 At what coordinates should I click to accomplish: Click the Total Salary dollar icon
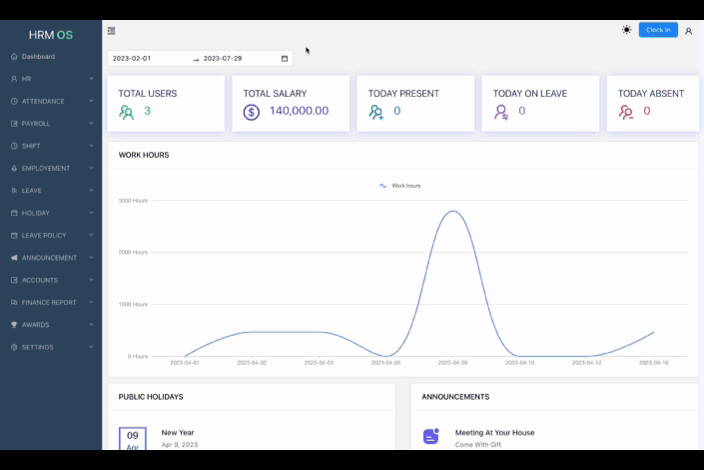(251, 112)
